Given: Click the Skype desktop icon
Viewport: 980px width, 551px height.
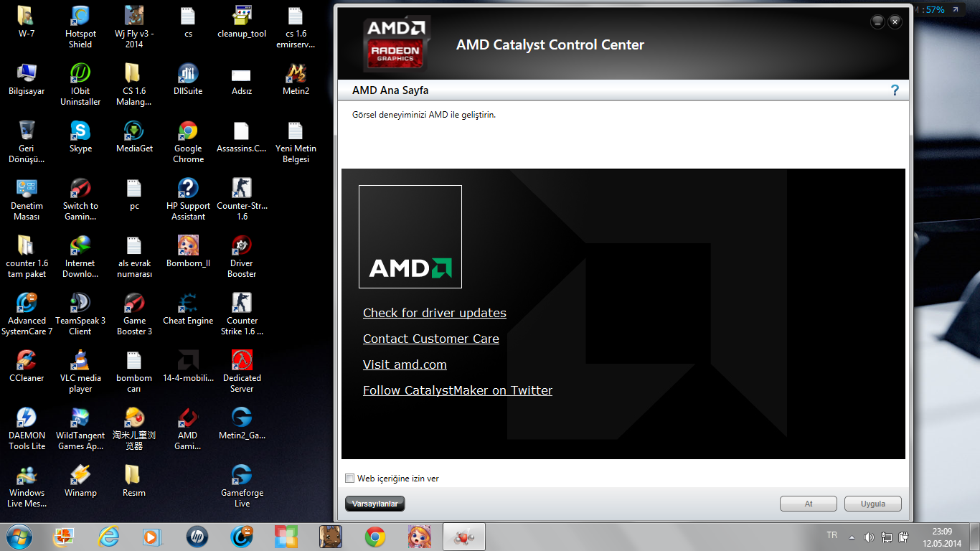Looking at the screenshot, I should [x=80, y=132].
